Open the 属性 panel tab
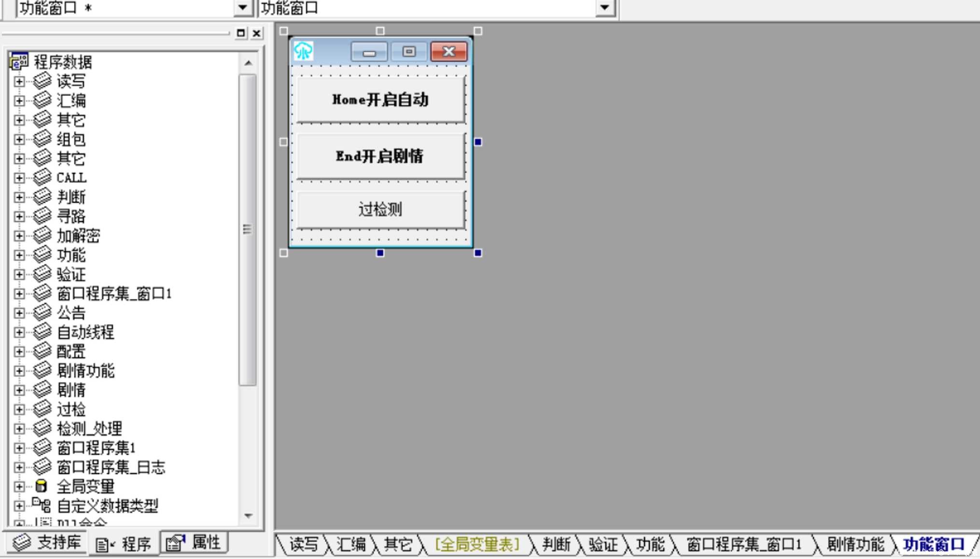This screenshot has width=980, height=559. click(194, 543)
